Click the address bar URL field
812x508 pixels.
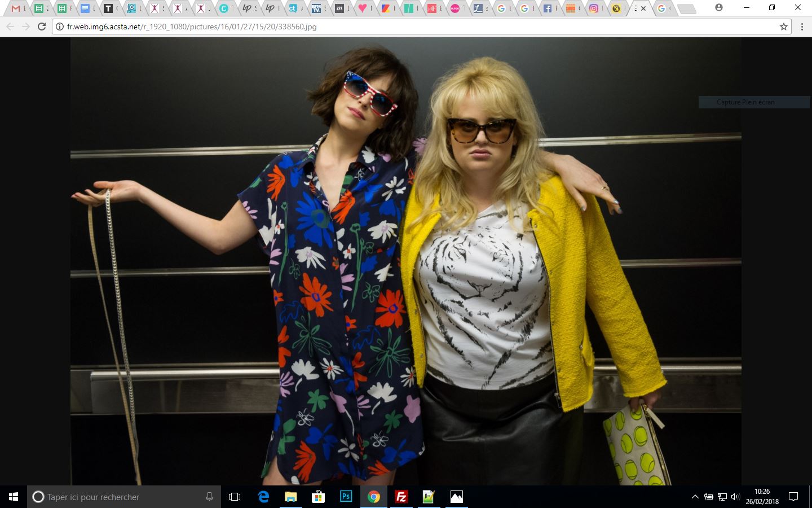pos(395,27)
